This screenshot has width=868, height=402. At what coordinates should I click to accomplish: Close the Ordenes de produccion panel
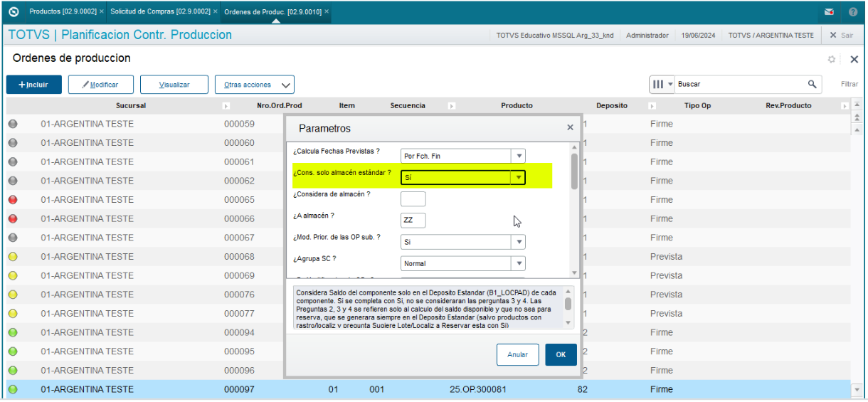tap(854, 59)
